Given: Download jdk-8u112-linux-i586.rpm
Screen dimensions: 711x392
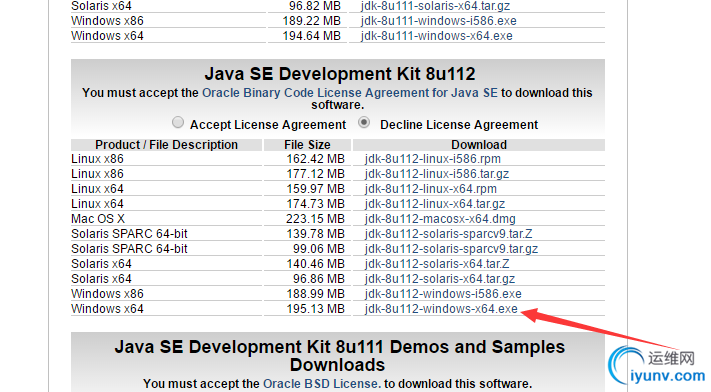Looking at the screenshot, I should (x=433, y=159).
